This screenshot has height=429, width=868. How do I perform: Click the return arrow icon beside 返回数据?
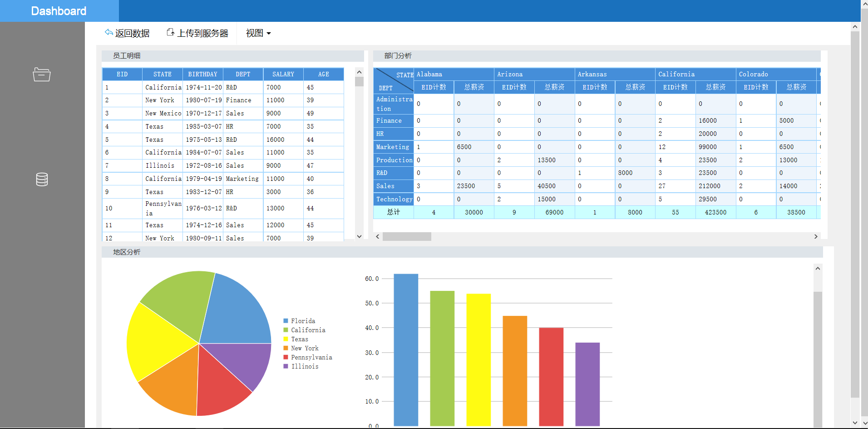pos(109,32)
